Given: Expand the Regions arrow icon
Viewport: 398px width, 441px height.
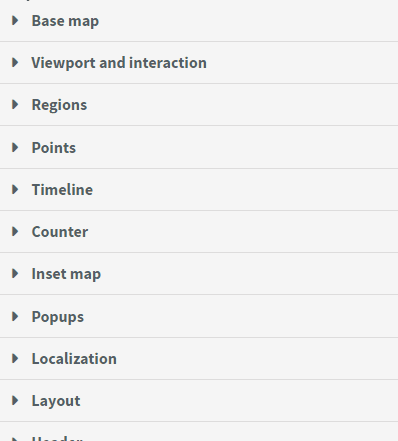Looking at the screenshot, I should [x=15, y=104].
